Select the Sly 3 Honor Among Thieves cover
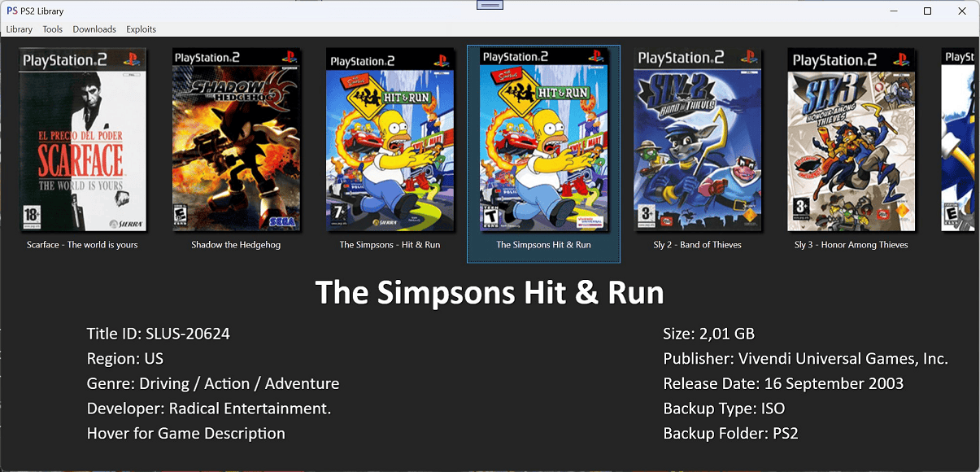The width and height of the screenshot is (980, 472). 851,140
